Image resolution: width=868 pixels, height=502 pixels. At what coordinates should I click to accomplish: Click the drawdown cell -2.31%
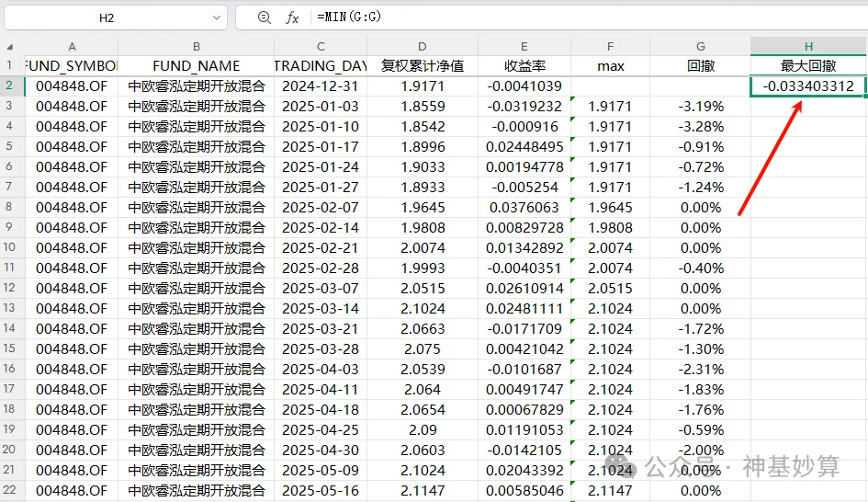[x=700, y=370]
